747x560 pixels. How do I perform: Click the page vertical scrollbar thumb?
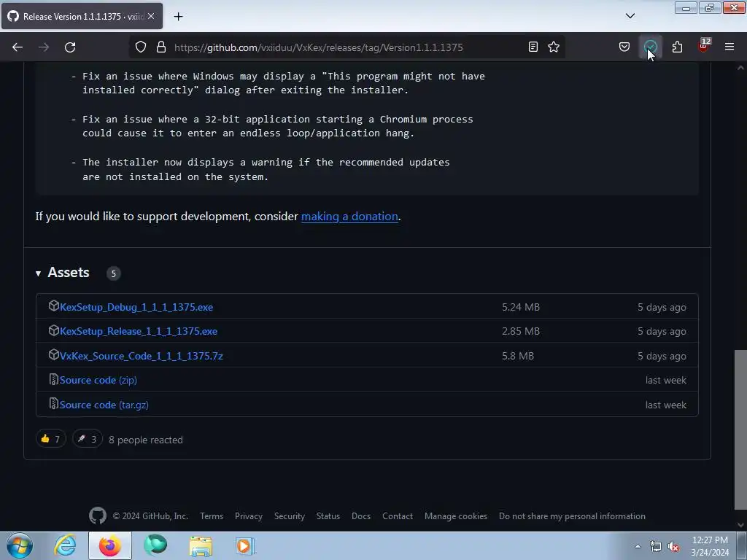[x=741, y=429]
